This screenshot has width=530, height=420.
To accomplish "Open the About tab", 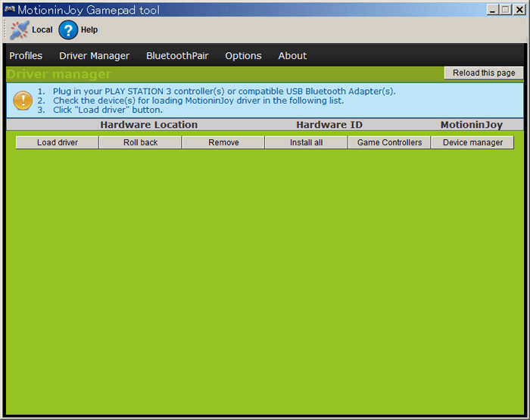I will coord(292,56).
